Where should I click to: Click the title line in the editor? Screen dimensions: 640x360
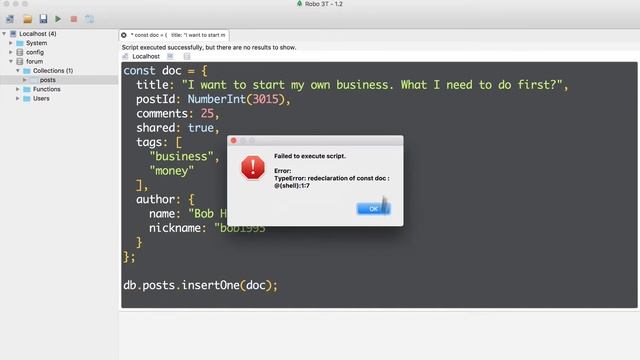tap(352, 85)
